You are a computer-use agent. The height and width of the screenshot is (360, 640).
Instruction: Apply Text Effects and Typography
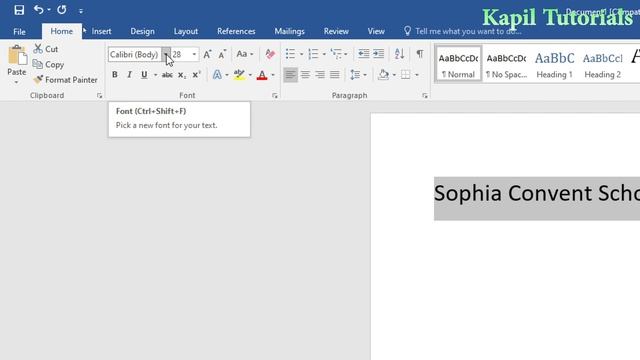217,75
